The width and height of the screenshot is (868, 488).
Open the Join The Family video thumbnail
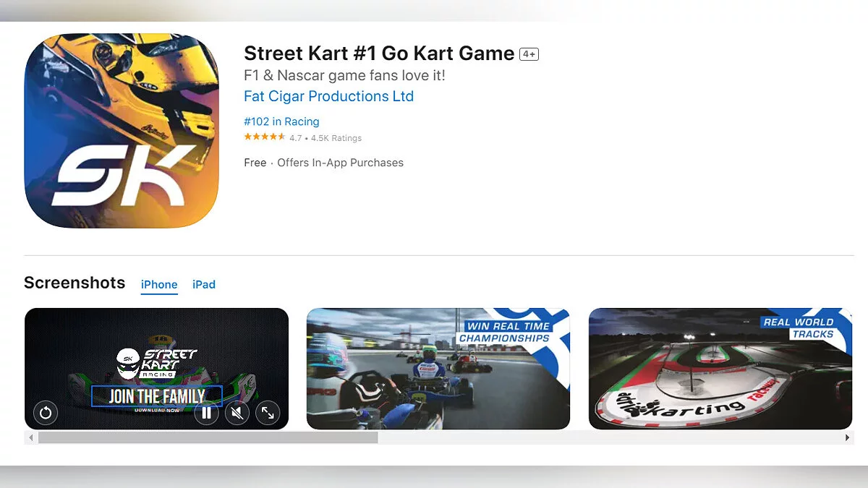click(x=156, y=369)
